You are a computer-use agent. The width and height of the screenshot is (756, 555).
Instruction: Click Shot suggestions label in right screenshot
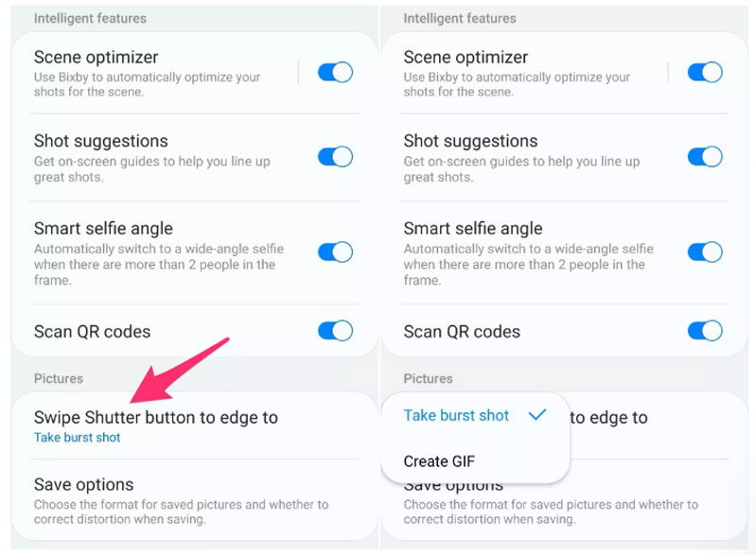[470, 142]
